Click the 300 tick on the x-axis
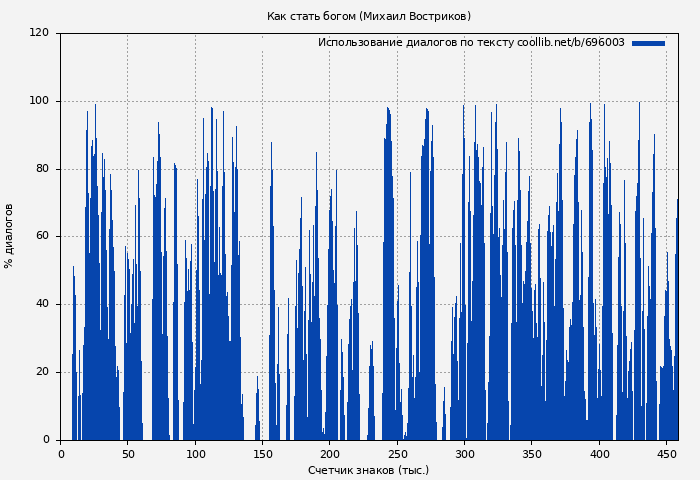This screenshot has height=480, width=700. tap(464, 454)
